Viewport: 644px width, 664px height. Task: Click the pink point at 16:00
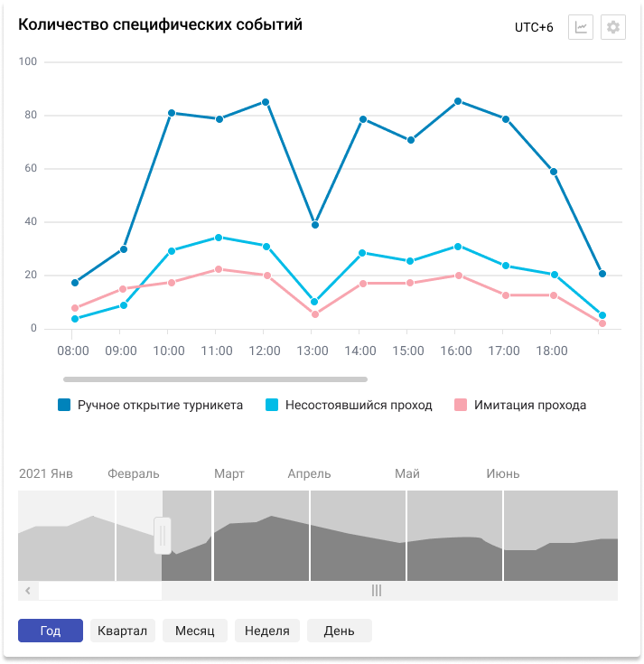(x=459, y=276)
